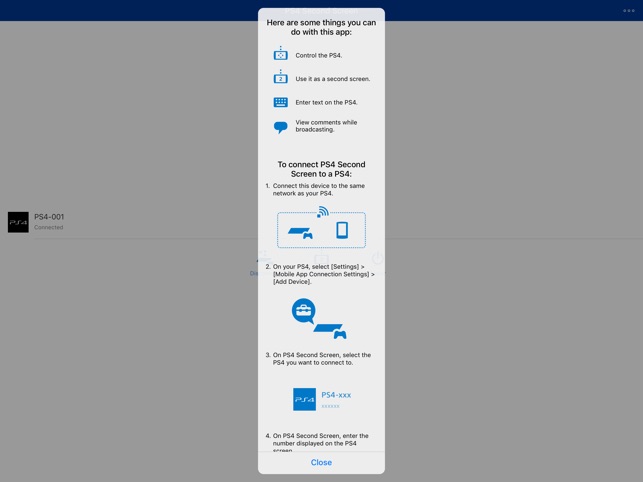Tap the 'To connect PS4 Second Screen' heading
The image size is (643, 482).
321,169
